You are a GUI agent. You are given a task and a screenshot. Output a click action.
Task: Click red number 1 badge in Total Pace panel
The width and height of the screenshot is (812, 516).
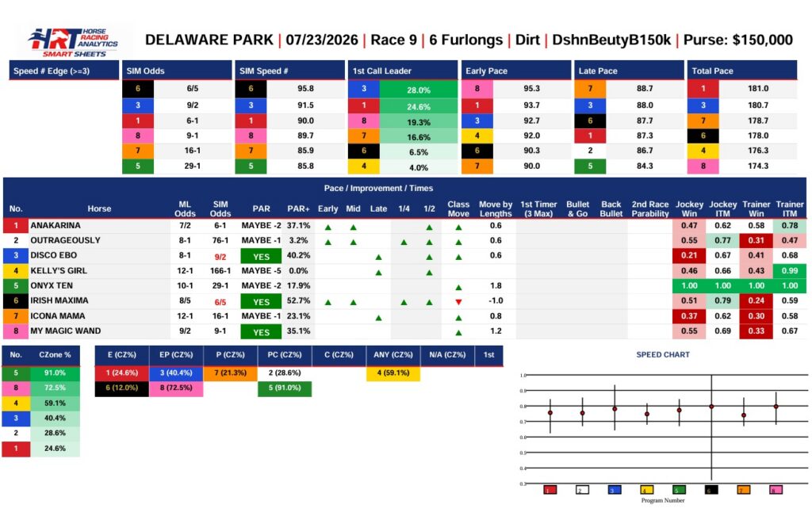point(703,89)
